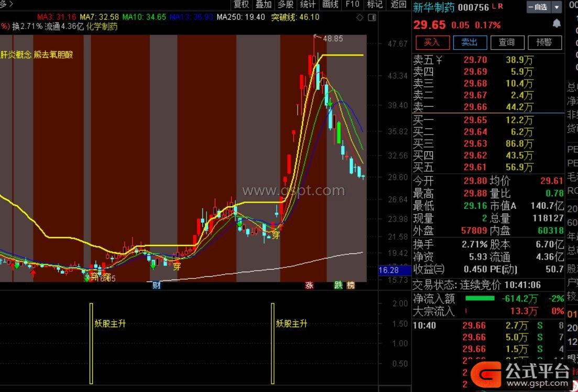The image size is (578, 392).
Task: Select the 买三 29.63 order row
Action: coord(488,143)
